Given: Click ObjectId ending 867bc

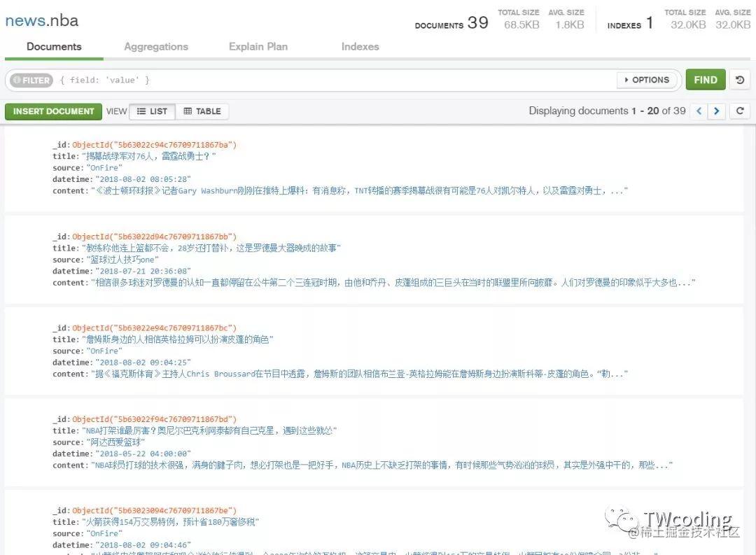Looking at the screenshot, I should (x=154, y=328).
